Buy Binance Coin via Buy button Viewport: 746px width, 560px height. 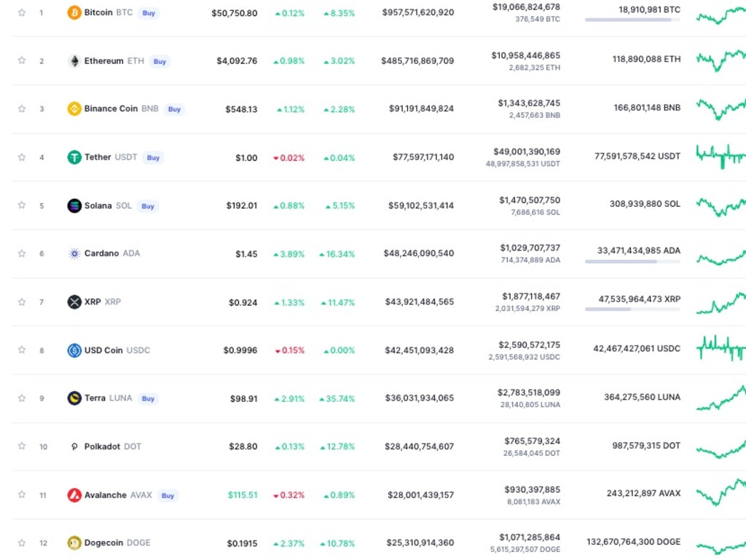pyautogui.click(x=175, y=109)
